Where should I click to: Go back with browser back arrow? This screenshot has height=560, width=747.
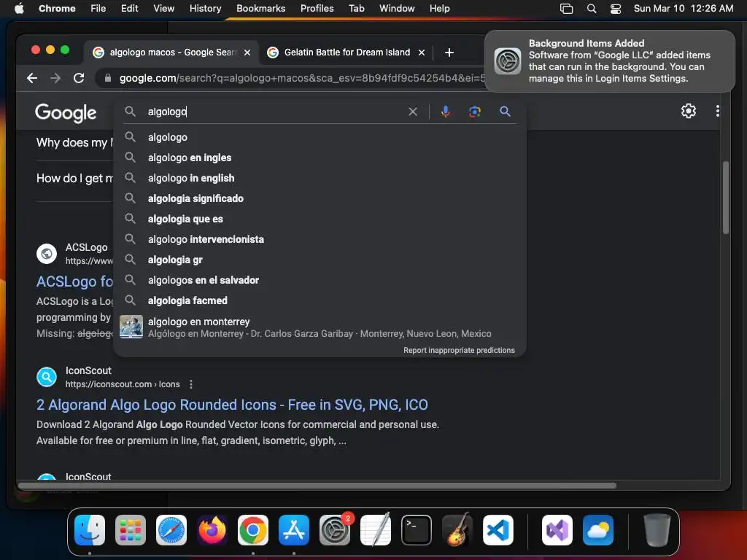(32, 78)
